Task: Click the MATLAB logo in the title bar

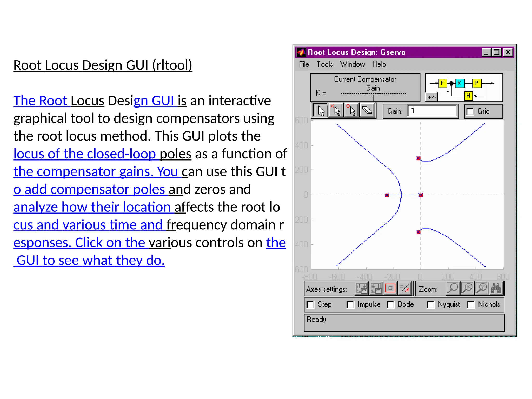Action: pos(301,52)
